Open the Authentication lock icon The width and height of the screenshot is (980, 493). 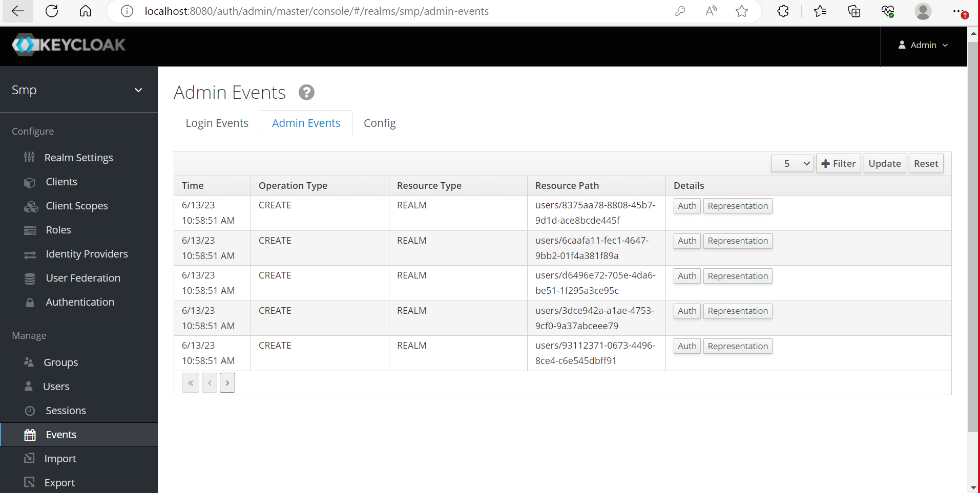(31, 302)
